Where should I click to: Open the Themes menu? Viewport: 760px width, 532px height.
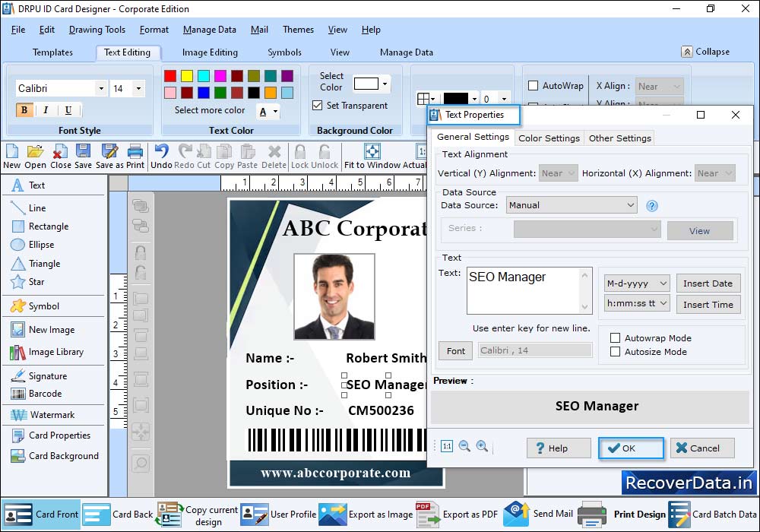coord(298,30)
